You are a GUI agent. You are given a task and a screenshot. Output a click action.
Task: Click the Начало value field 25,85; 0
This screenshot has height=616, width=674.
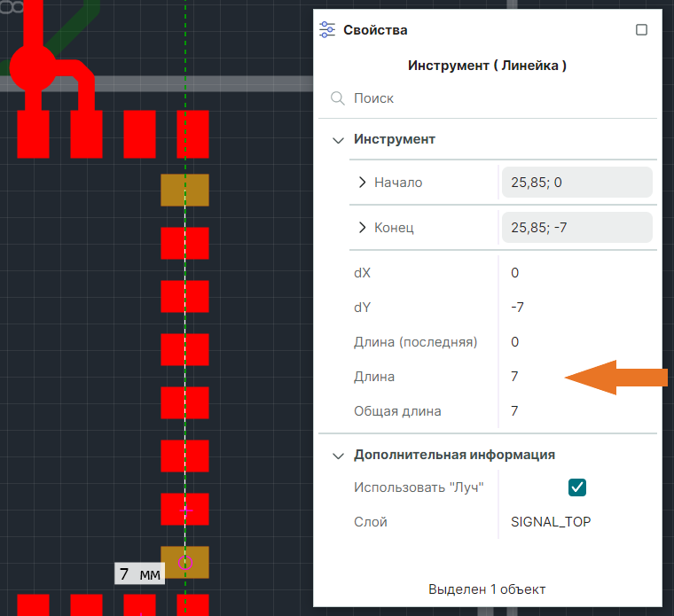click(x=576, y=183)
